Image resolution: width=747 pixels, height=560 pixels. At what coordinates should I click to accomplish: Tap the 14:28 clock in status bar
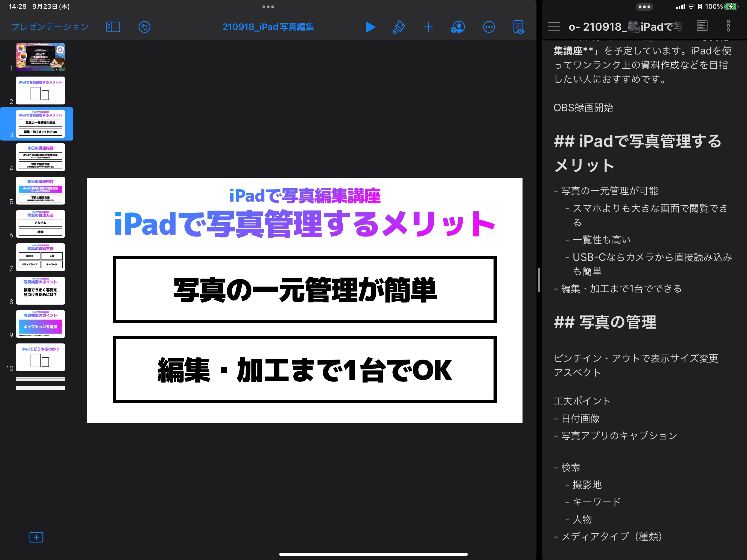coord(17,7)
